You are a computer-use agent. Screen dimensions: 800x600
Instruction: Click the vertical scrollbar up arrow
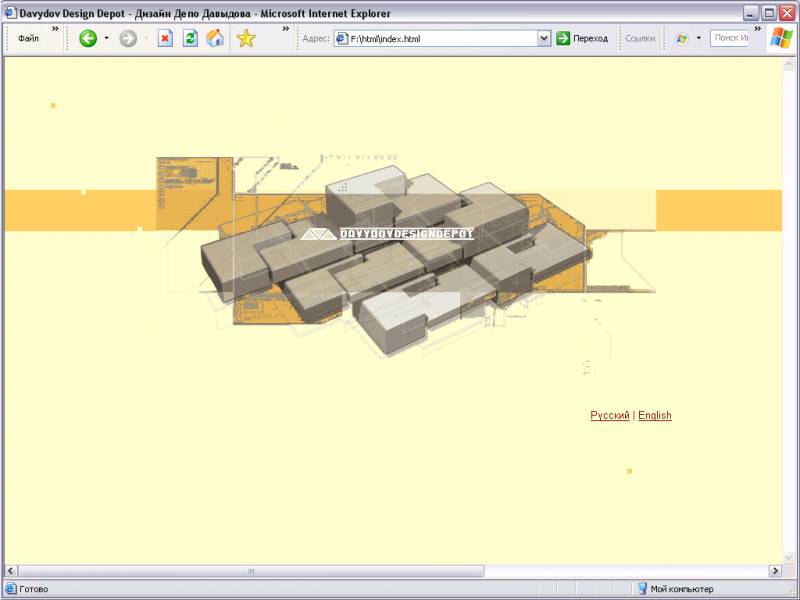tap(788, 64)
